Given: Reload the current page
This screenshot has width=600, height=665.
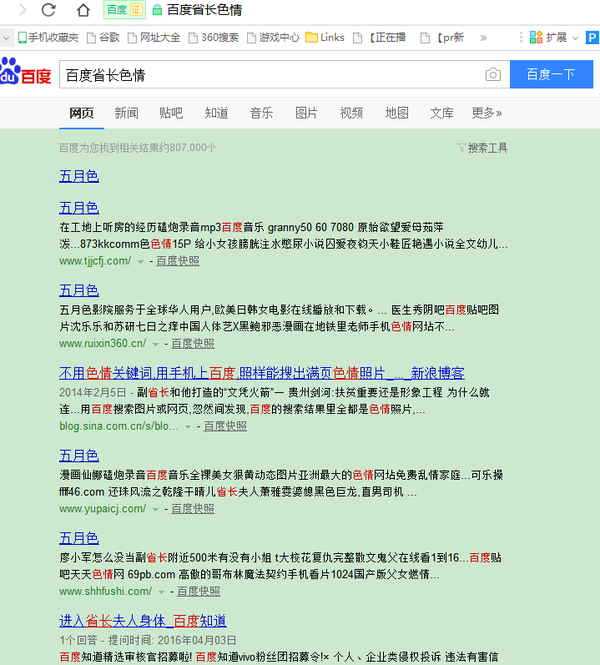Looking at the screenshot, I should tap(48, 9).
